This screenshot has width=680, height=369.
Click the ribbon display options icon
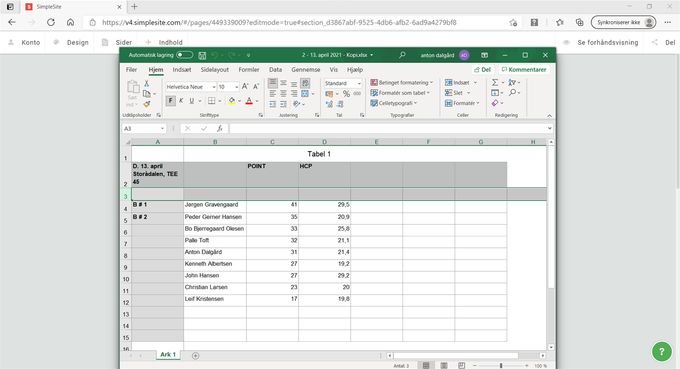coord(484,55)
